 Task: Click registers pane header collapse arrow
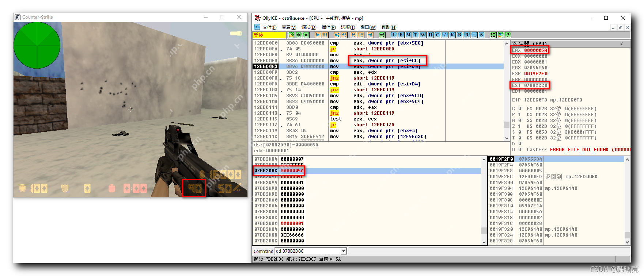coord(622,43)
